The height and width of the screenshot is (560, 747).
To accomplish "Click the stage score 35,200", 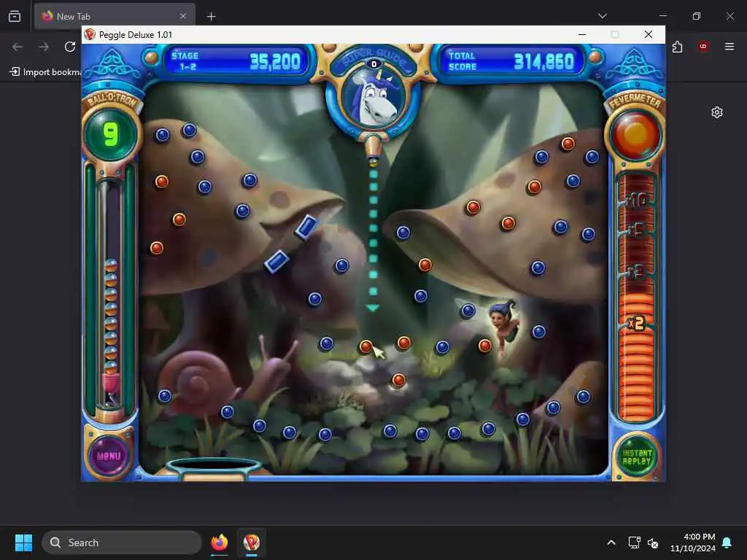I will click(275, 61).
